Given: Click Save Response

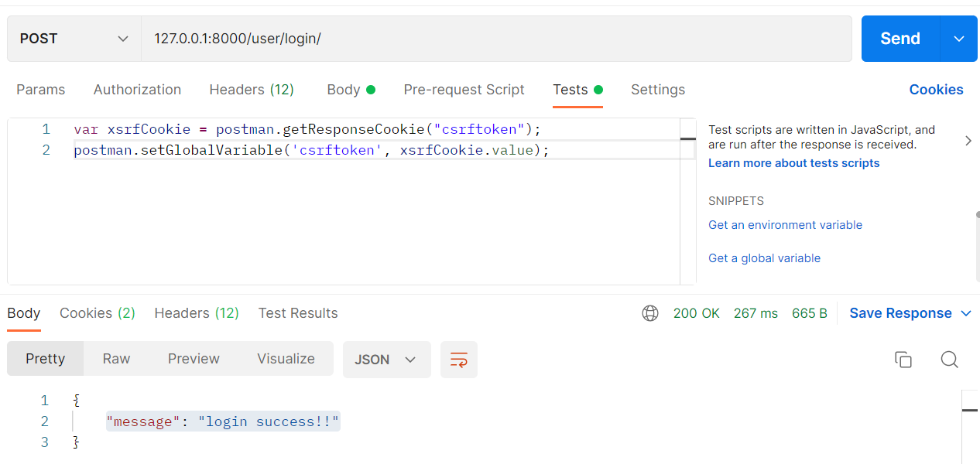Looking at the screenshot, I should [x=900, y=313].
